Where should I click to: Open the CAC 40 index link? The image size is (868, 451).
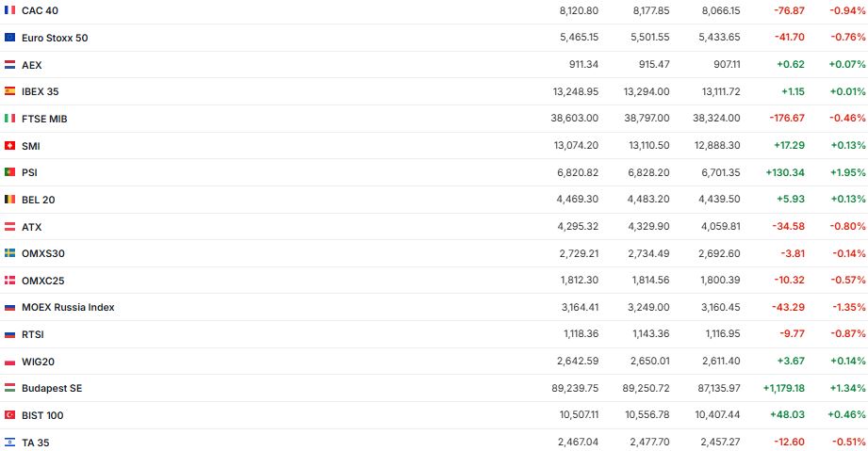(41, 10)
